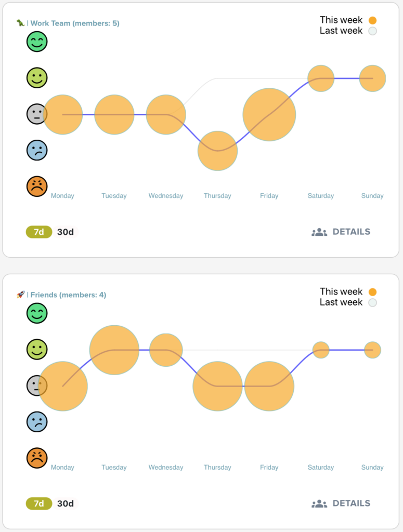Click the sad blue emoji in Friends chart
Viewport: 403px width, 532px height.
tap(37, 422)
